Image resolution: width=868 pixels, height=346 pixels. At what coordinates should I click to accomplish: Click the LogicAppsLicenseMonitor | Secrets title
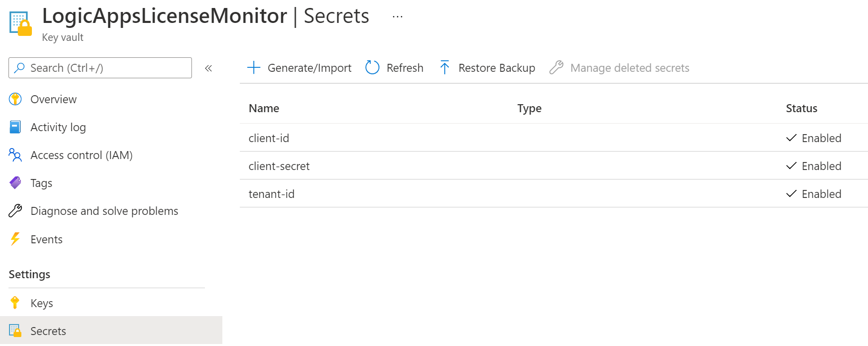[205, 16]
